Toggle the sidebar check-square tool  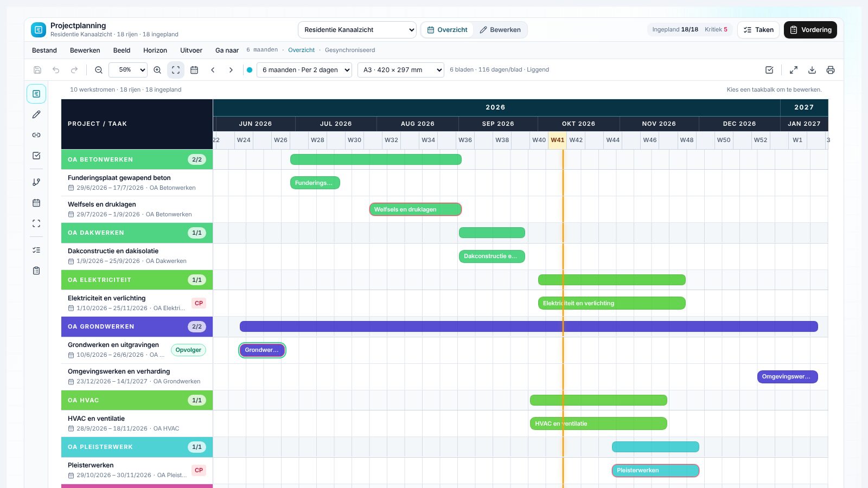36,156
